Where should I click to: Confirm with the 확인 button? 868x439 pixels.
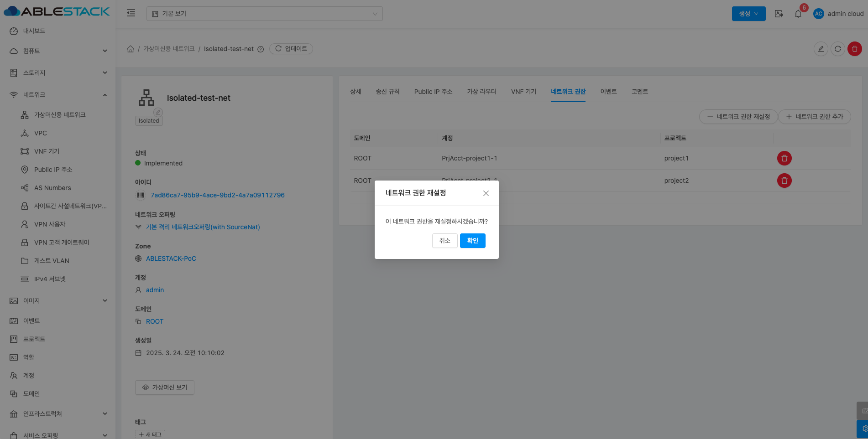tap(472, 241)
